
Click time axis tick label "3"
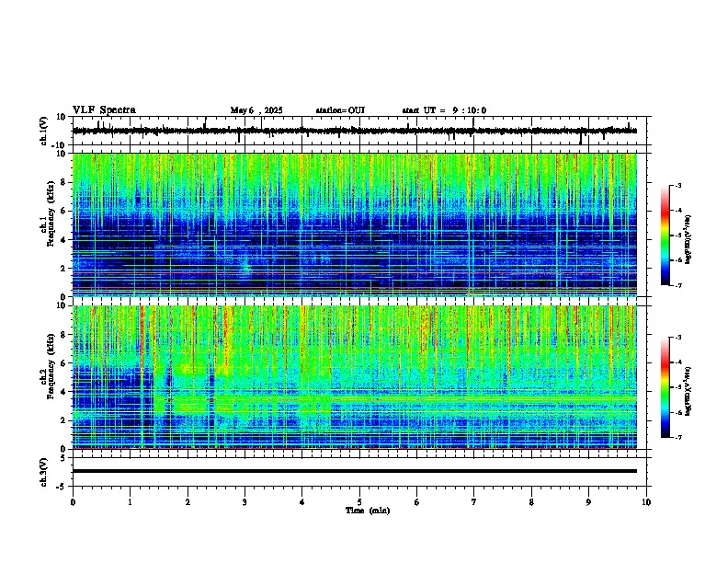click(x=245, y=502)
